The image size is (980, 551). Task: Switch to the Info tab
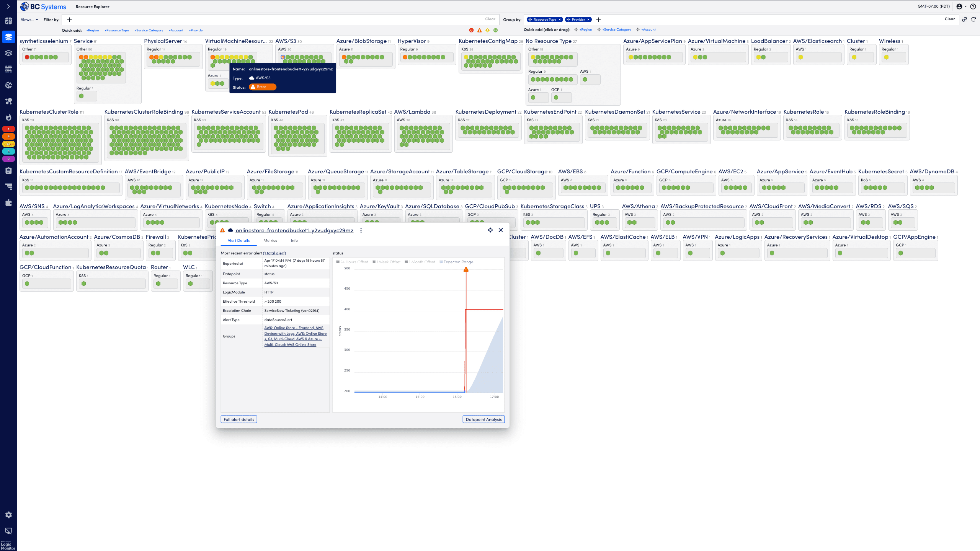coord(294,241)
